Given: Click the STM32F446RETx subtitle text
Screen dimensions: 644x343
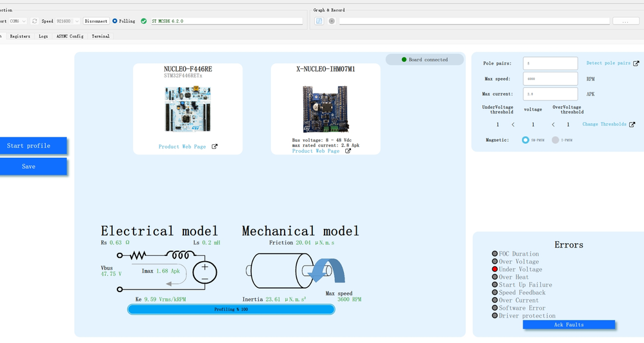Looking at the screenshot, I should click(x=183, y=75).
